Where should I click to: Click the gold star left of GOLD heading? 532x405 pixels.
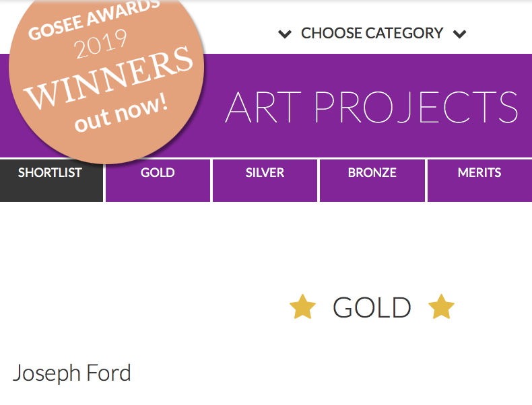point(302,307)
